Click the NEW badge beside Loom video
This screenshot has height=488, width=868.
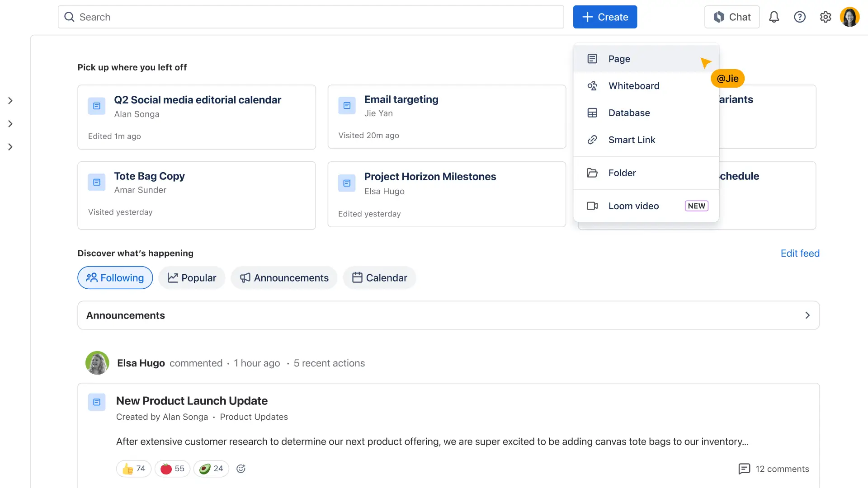[696, 206]
